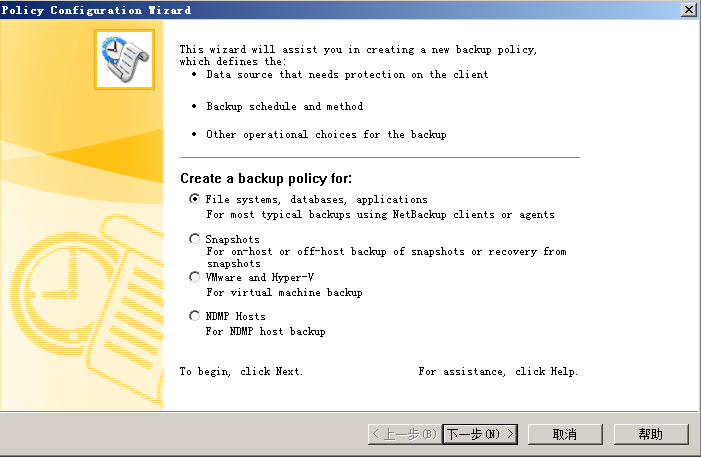Click 'Other operational choices for the backup'
This screenshot has width=701, height=458.
tap(326, 135)
